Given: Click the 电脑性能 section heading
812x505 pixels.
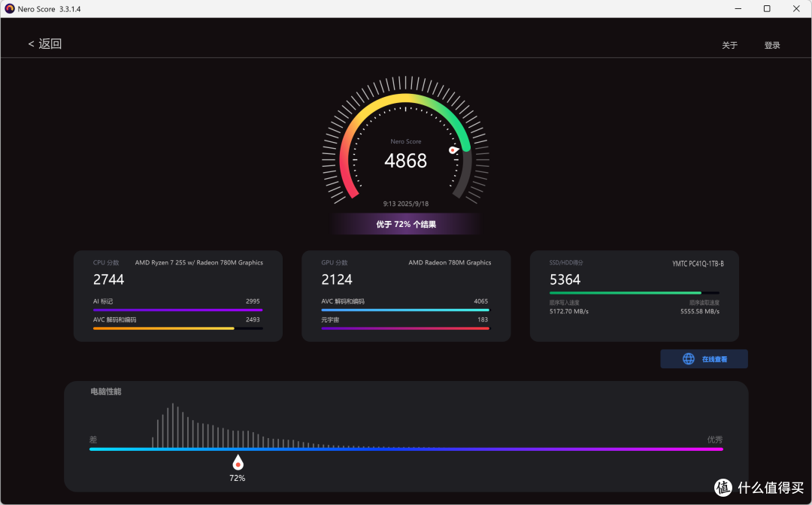Looking at the screenshot, I should [106, 392].
